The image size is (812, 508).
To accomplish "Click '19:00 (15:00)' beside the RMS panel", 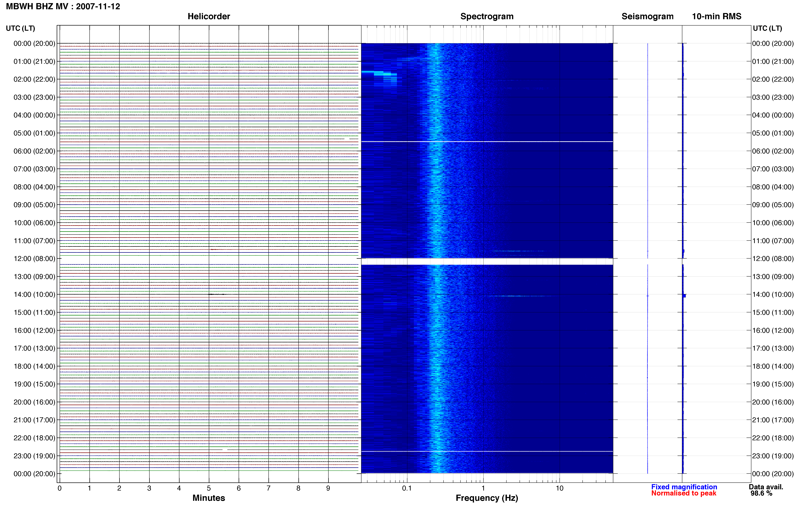I will [773, 384].
